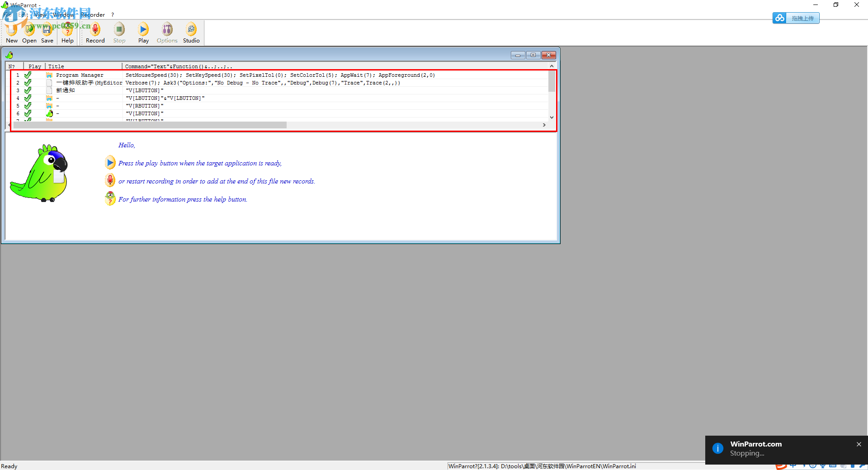Save the script using the toolbar

pyautogui.click(x=47, y=33)
